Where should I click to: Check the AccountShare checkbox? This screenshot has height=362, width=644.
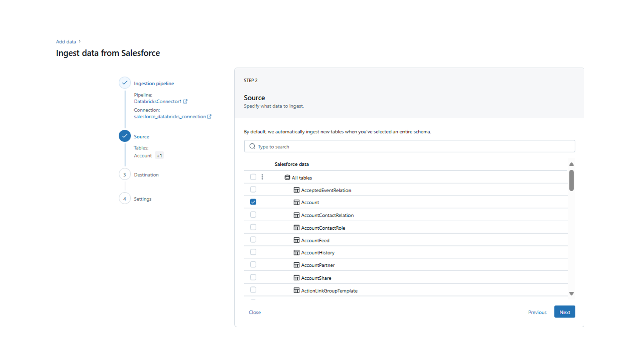point(253,277)
